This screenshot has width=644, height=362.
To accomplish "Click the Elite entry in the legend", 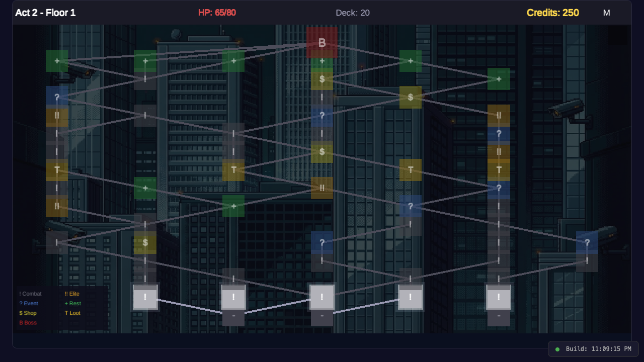I will pos(72,294).
